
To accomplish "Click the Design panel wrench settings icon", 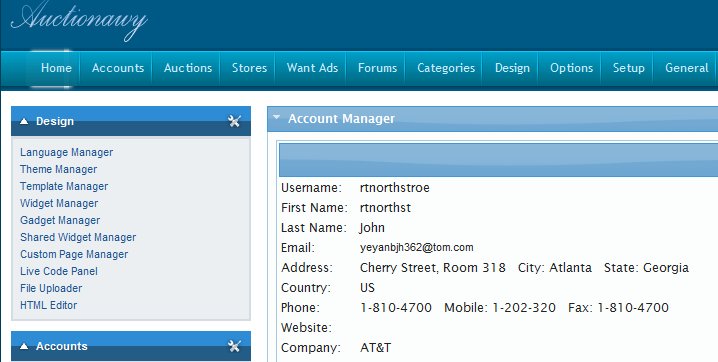I will click(x=234, y=121).
